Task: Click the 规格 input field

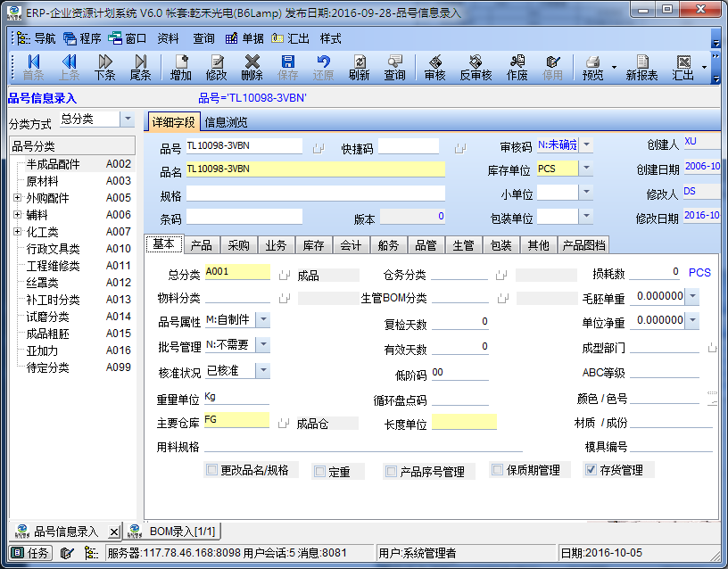Action: point(316,194)
